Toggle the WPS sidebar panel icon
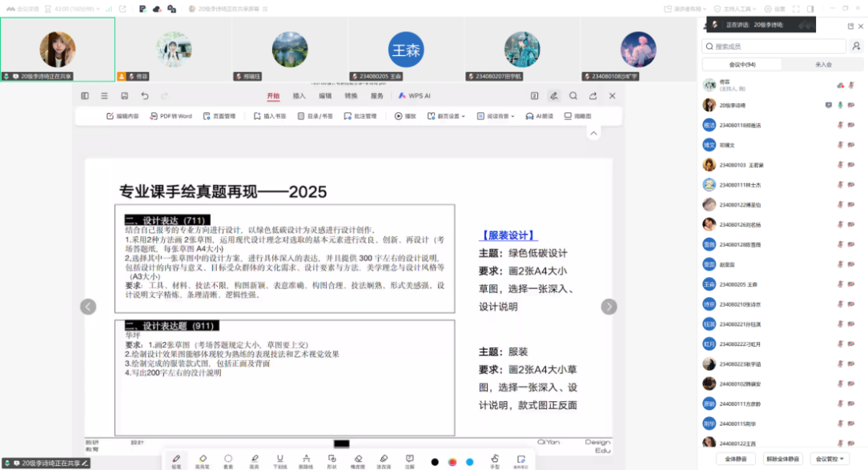This screenshot has height=470, width=868. coord(85,96)
